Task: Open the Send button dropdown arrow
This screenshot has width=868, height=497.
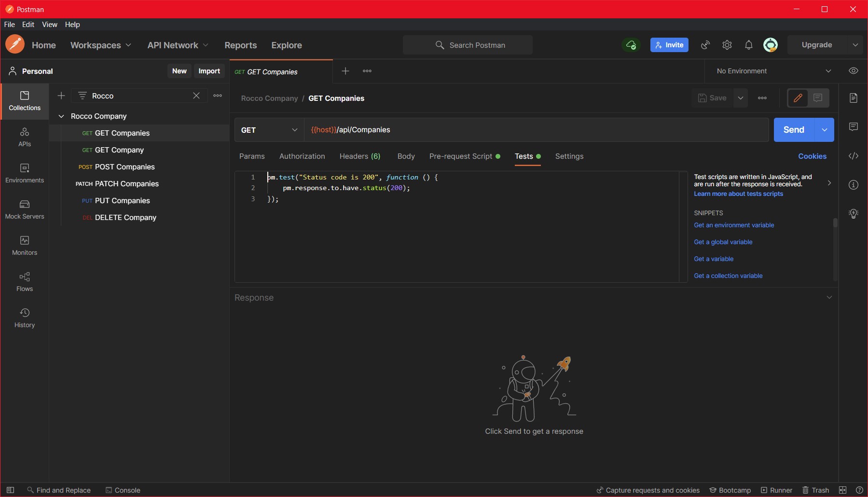Action: click(x=825, y=130)
